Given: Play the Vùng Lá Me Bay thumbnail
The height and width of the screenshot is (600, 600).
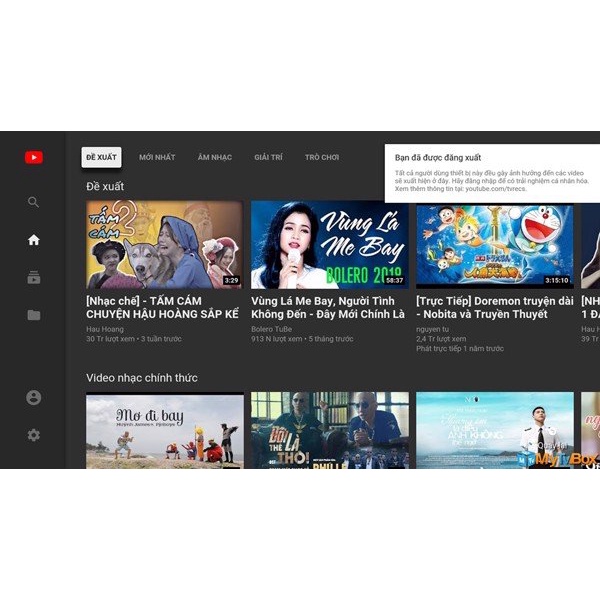Looking at the screenshot, I should 329,245.
